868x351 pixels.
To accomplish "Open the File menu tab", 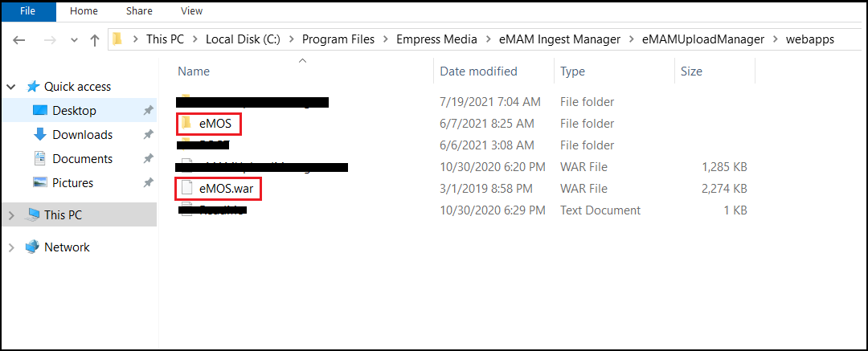I will click(27, 10).
